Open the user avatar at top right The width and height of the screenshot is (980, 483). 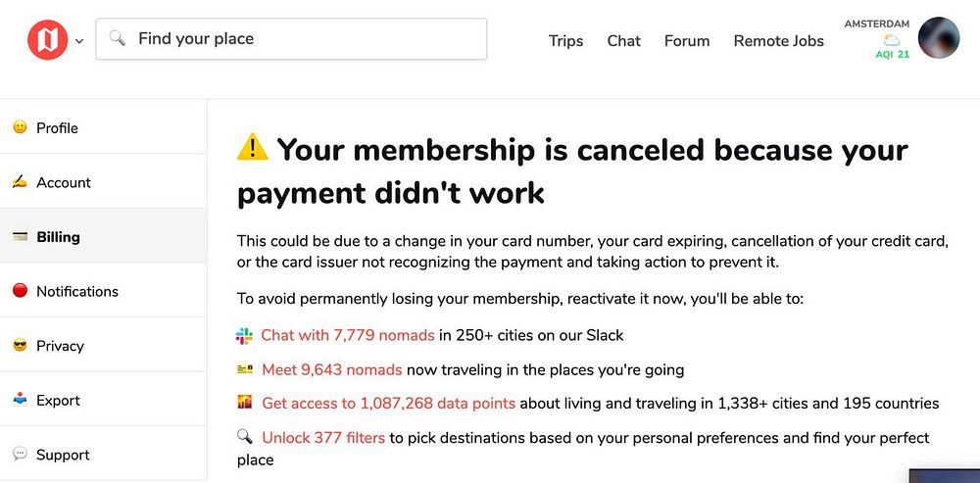(x=938, y=39)
